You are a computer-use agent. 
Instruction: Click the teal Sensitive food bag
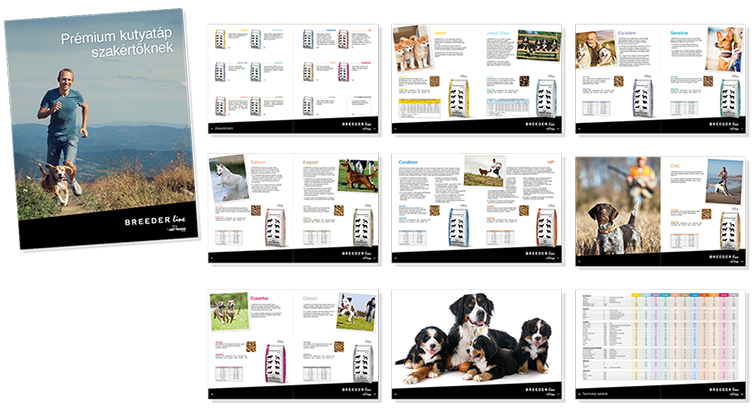(730, 98)
